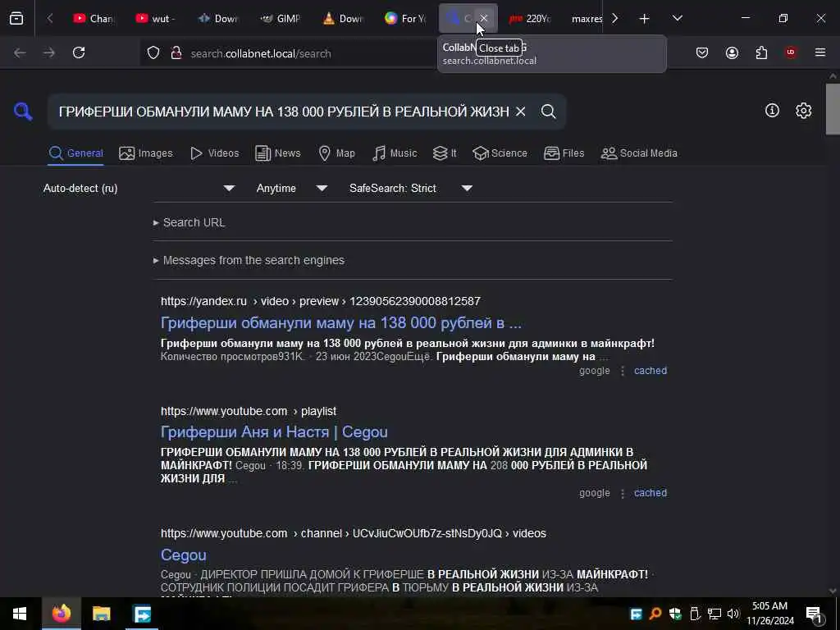Open the Anytime time range dropdown
Viewport: 840px width, 630px height.
click(292, 188)
